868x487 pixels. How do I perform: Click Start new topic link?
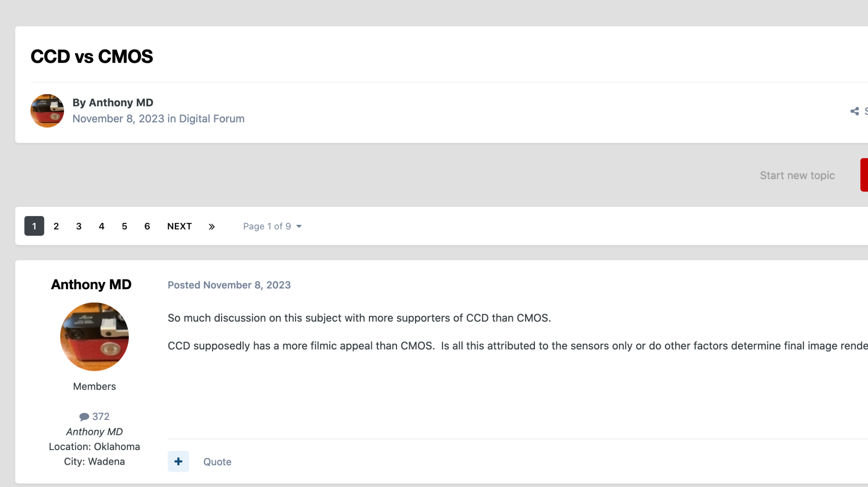(797, 176)
